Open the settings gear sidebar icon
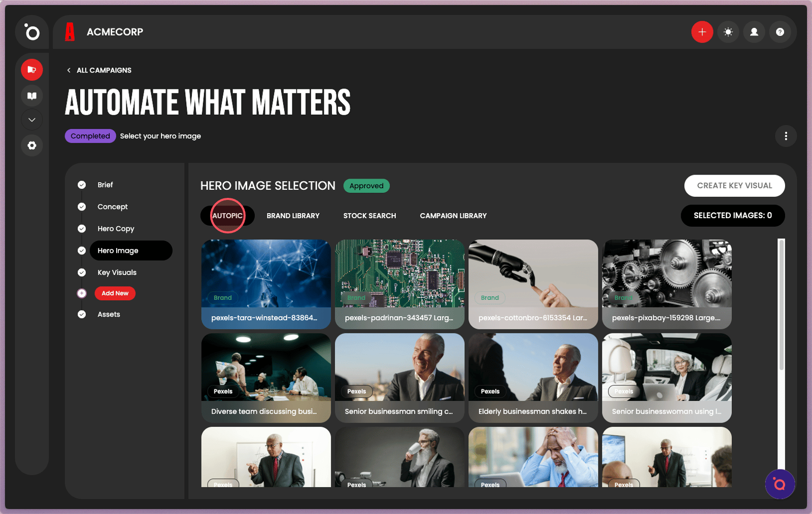Screen dimensions: 812x514 click(32, 146)
